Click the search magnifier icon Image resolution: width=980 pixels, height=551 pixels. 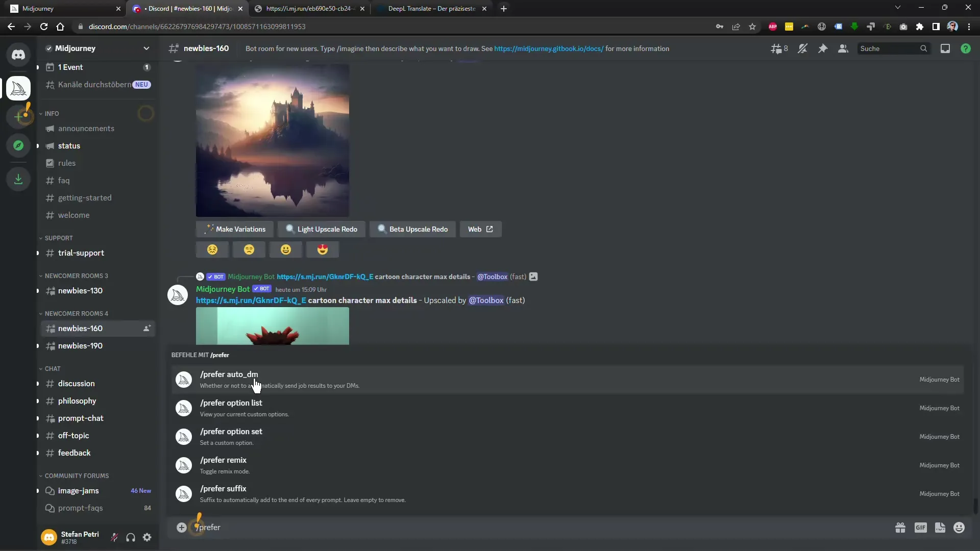pyautogui.click(x=923, y=48)
